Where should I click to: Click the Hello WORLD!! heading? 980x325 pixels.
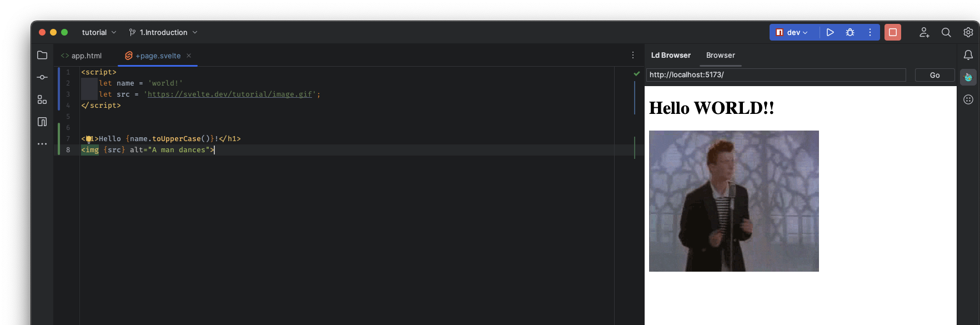712,108
